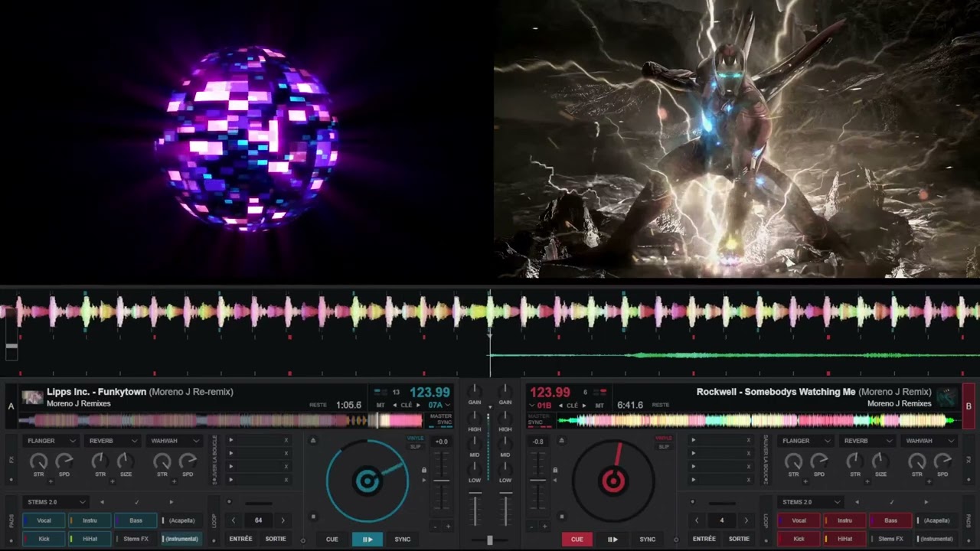Image resolution: width=980 pixels, height=551 pixels.
Task: Go to next pad page on deck A
Action: tap(171, 502)
